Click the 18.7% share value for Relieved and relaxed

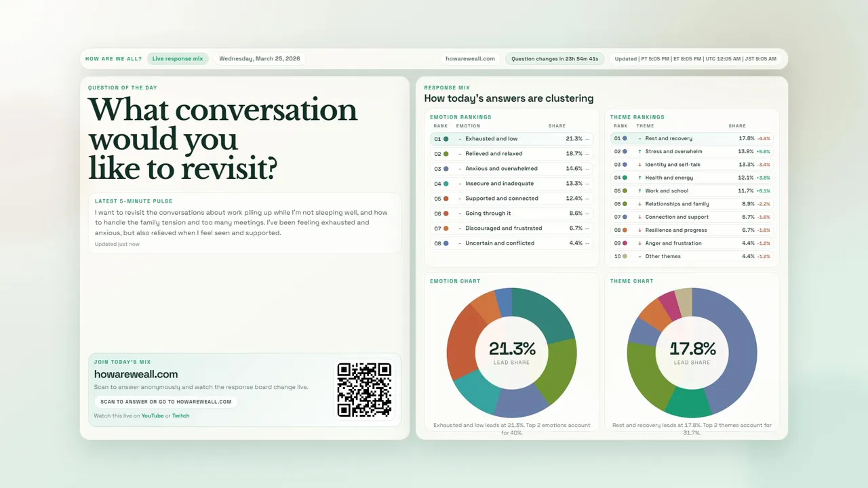pos(574,154)
